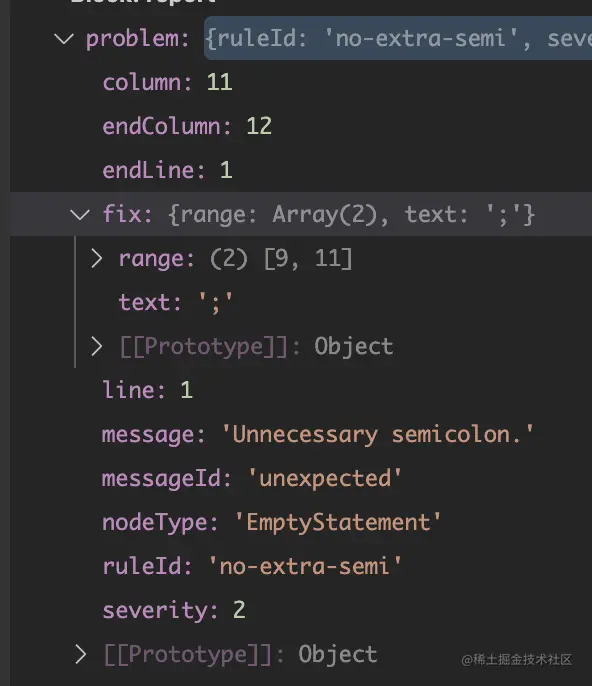Expand the Prototype under fix
Image resolution: width=592 pixels, height=686 pixels.
pyautogui.click(x=97, y=346)
